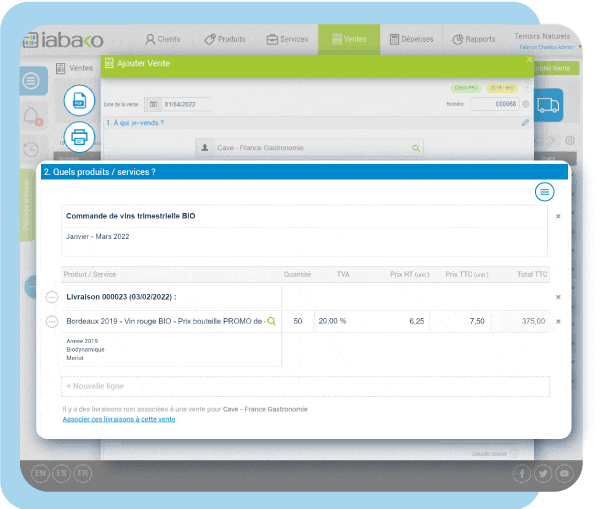
Task: Open options for Livraison 000023 row
Action: (x=52, y=297)
